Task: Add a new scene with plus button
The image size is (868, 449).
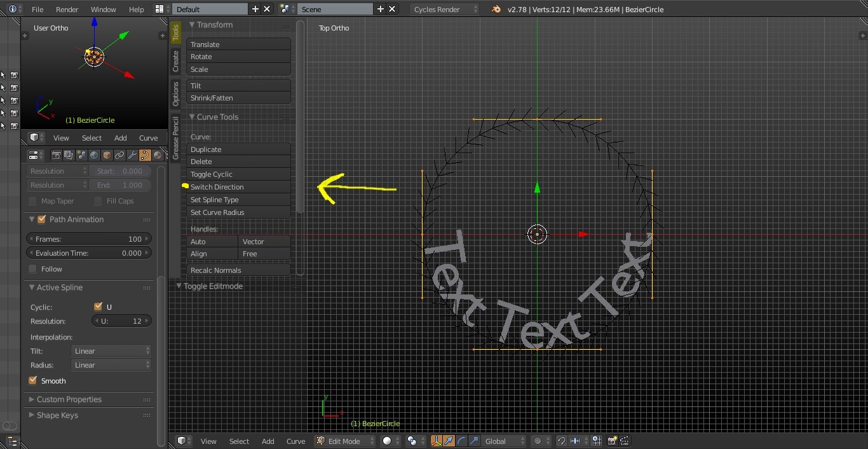Action: [x=381, y=9]
